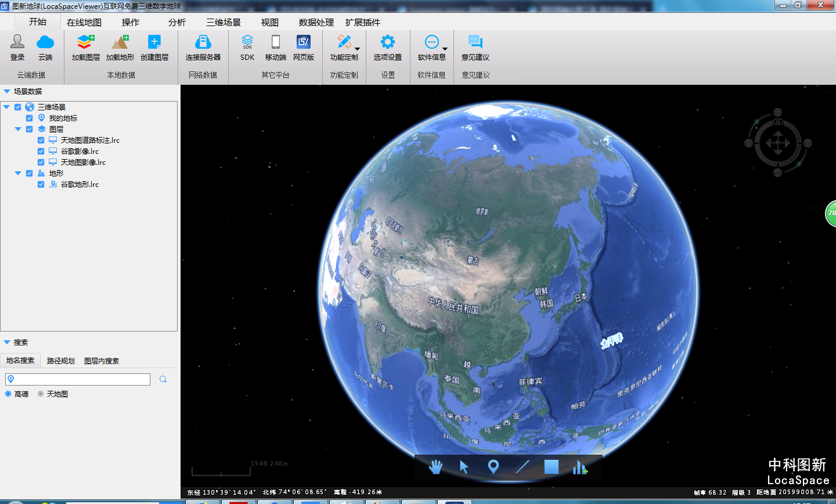This screenshot has width=836, height=504.
Task: Click the green 78 badge at right edge
Action: tap(831, 214)
